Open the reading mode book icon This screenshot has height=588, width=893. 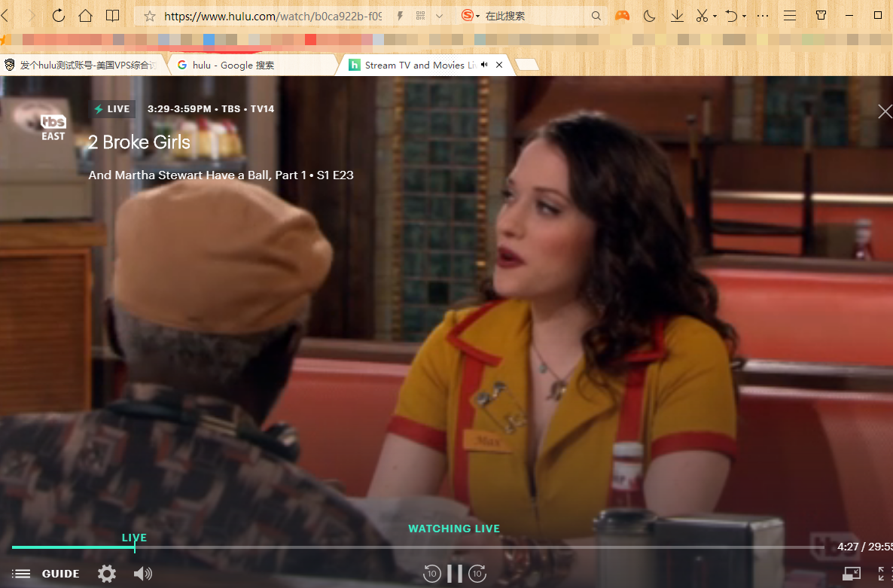[113, 15]
